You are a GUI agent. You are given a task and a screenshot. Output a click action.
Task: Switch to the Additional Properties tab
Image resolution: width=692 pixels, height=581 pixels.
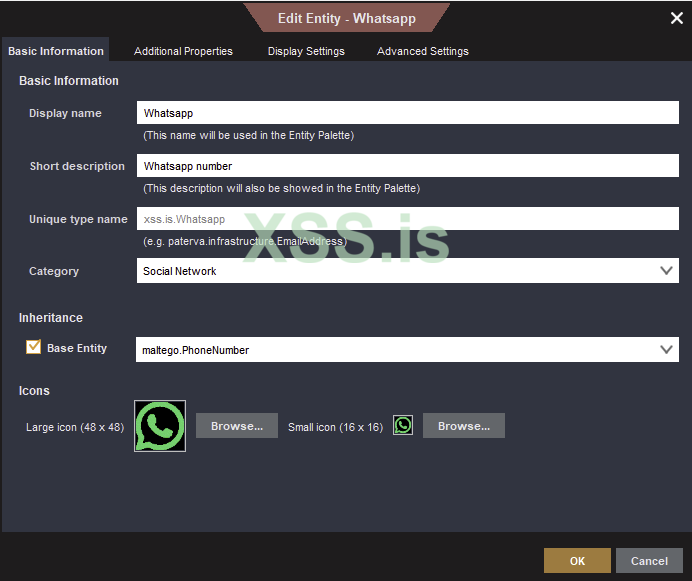[x=183, y=51]
